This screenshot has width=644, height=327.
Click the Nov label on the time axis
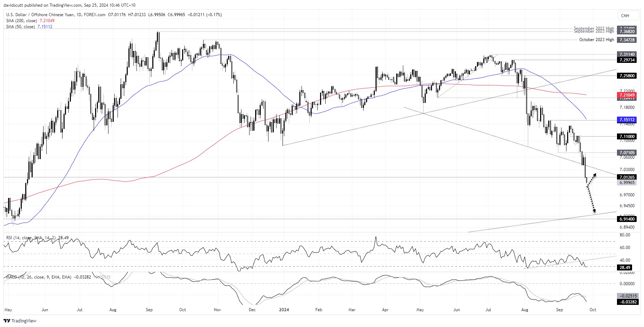coord(217,310)
